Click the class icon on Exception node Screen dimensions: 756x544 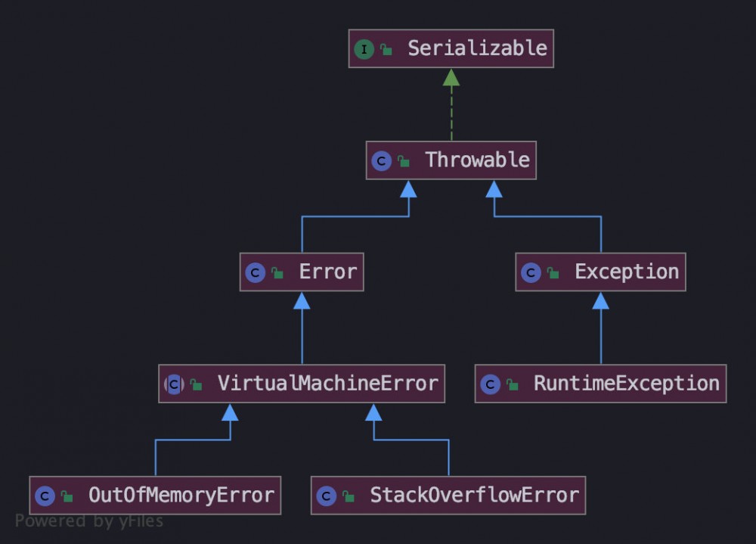point(531,273)
